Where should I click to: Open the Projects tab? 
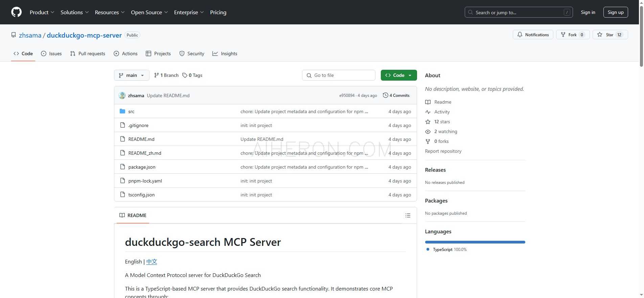click(158, 54)
